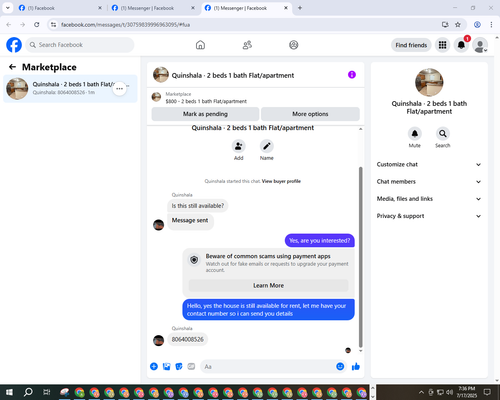500x400 pixels.
Task: Open the taskbar clock and date
Action: (x=466, y=392)
